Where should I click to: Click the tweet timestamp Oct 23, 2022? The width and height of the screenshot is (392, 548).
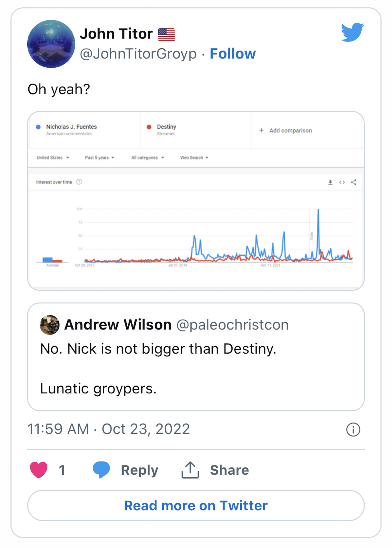pos(109,429)
